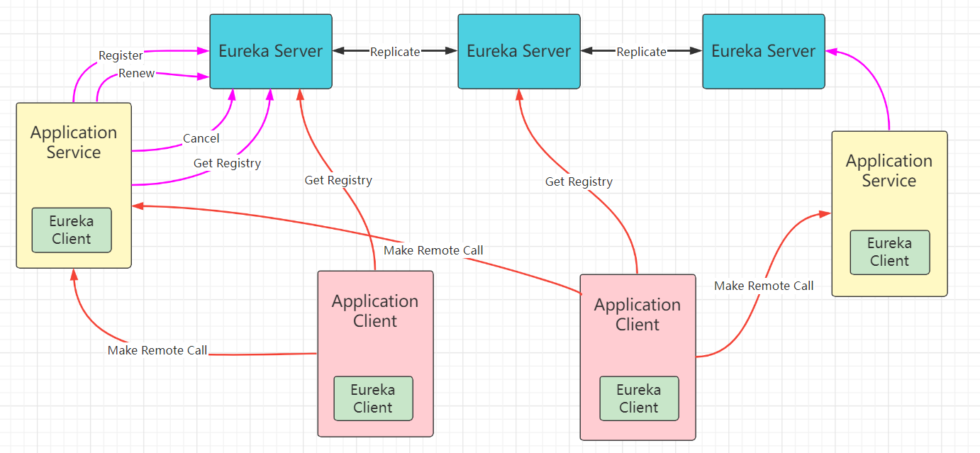
Task: Select the Register arrow label
Action: (121, 55)
